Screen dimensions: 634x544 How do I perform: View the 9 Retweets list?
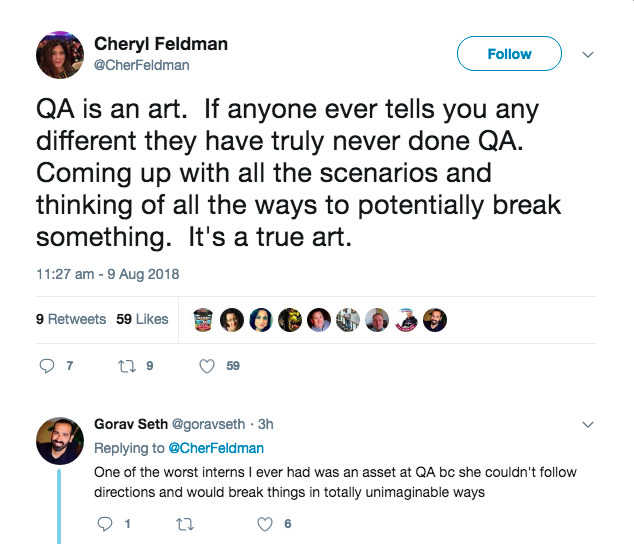point(71,319)
